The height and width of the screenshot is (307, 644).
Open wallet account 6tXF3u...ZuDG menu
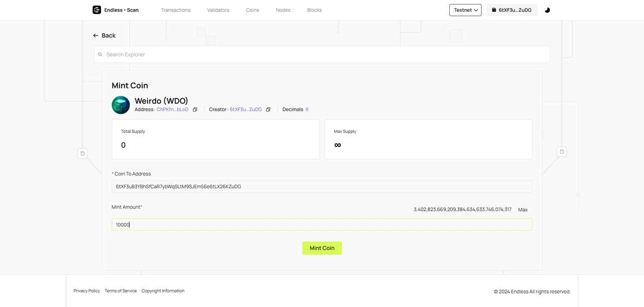tap(511, 10)
